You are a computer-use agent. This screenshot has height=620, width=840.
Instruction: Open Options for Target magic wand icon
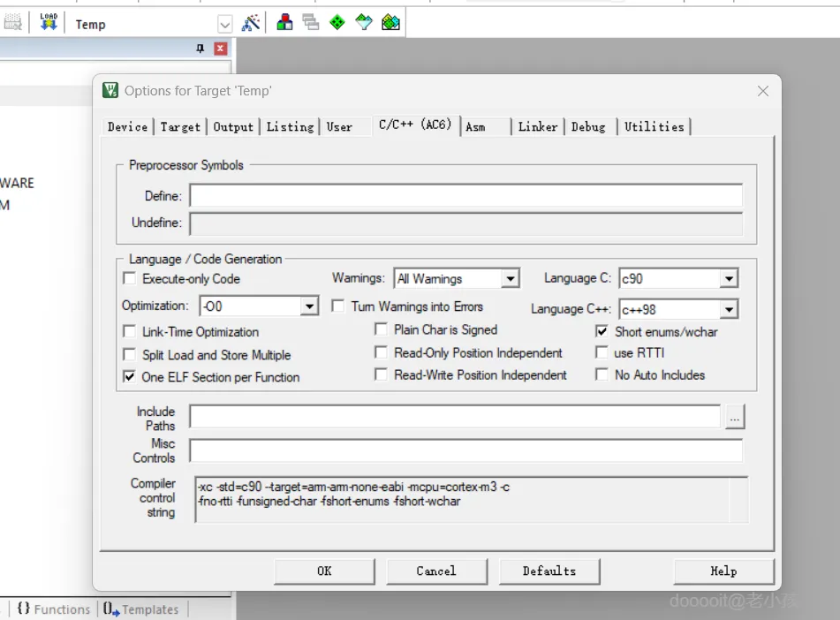point(251,23)
